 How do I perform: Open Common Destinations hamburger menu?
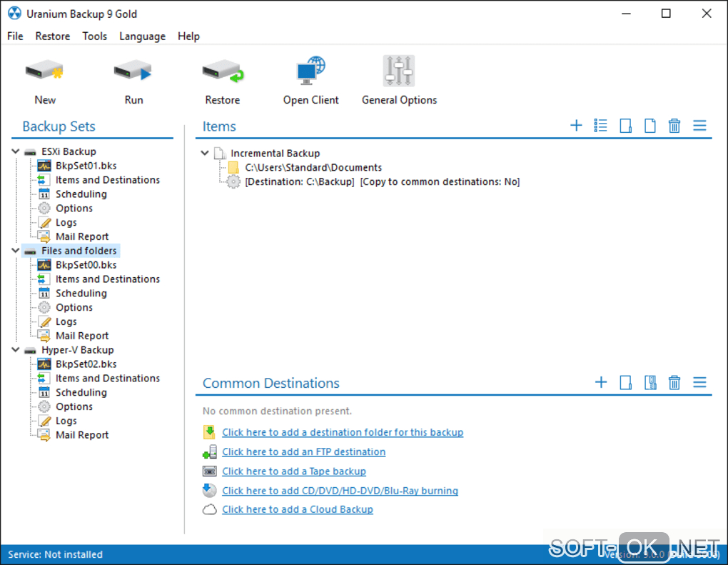(699, 382)
